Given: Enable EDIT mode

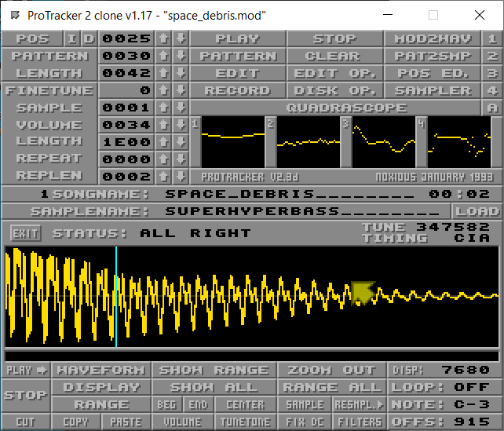Looking at the screenshot, I should coord(238,73).
